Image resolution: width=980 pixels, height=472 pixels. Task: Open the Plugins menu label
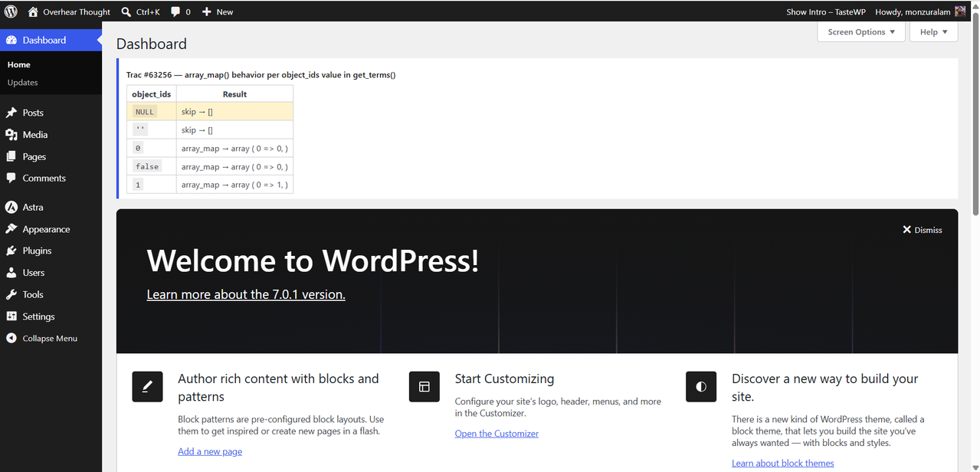pos(38,251)
